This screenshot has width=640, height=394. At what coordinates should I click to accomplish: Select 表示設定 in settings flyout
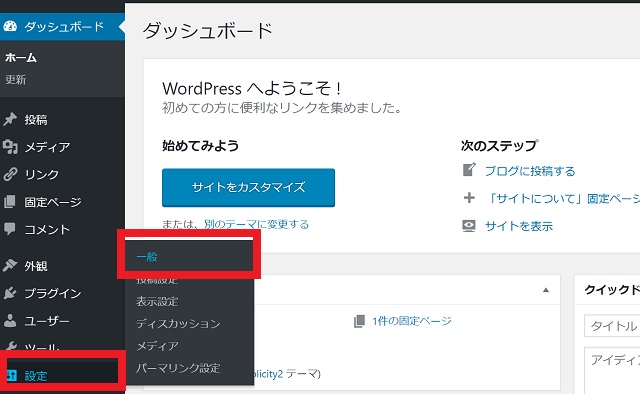(157, 301)
